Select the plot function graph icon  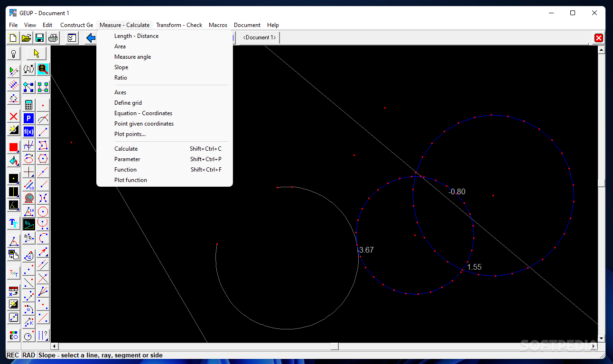click(x=29, y=145)
